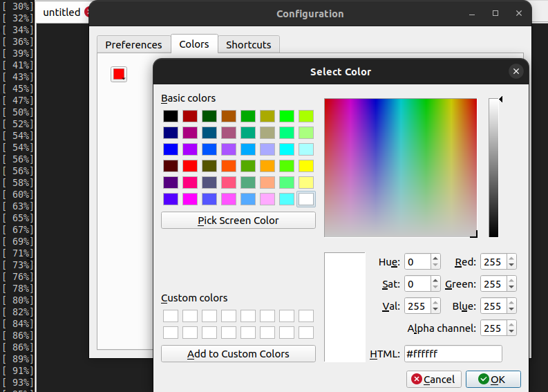Click the red color button in Configuration
This screenshot has height=392, width=548.
119,74
